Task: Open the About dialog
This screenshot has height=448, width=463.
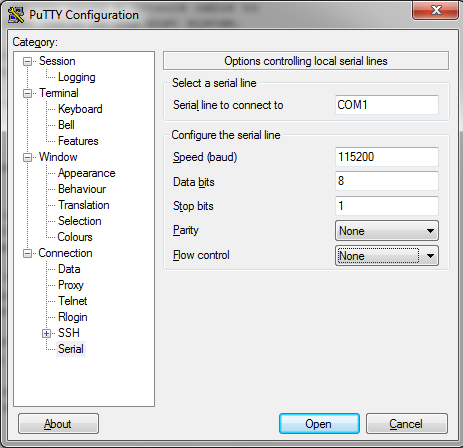Action: [x=58, y=424]
